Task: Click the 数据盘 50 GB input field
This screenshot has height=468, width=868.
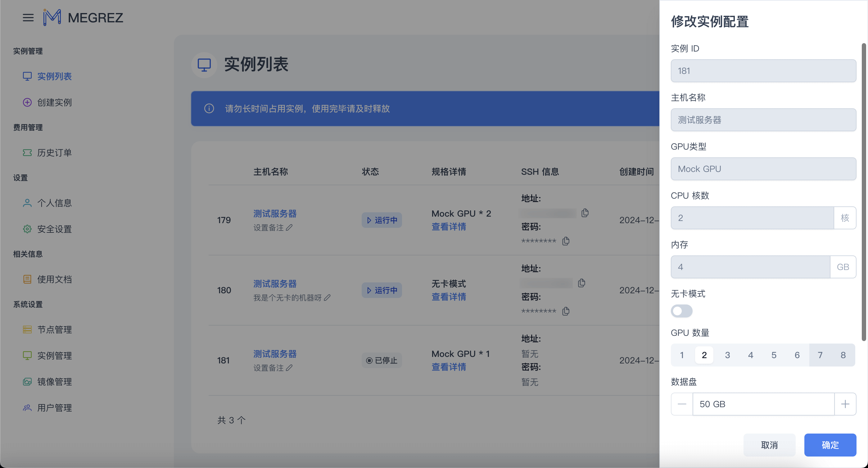Action: click(763, 404)
